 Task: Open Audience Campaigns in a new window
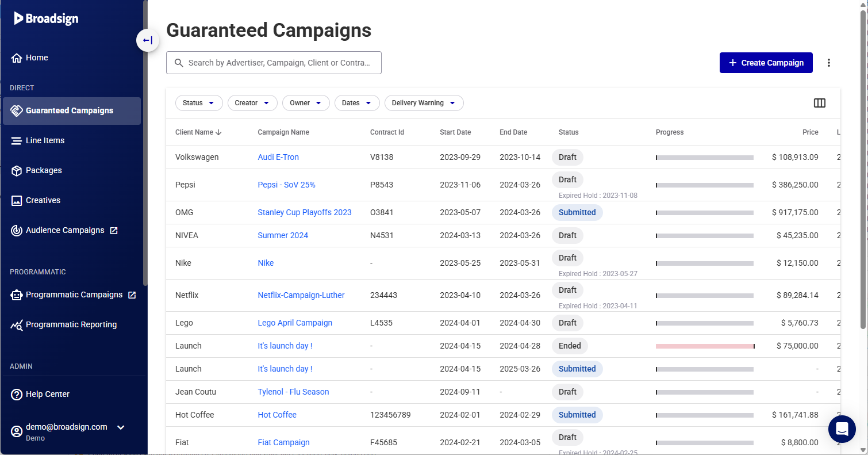(x=64, y=230)
